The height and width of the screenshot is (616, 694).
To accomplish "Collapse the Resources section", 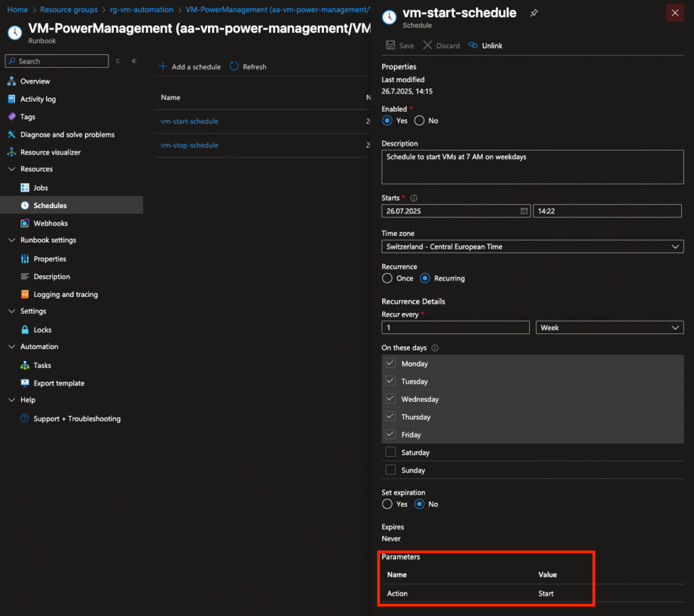I will point(12,169).
